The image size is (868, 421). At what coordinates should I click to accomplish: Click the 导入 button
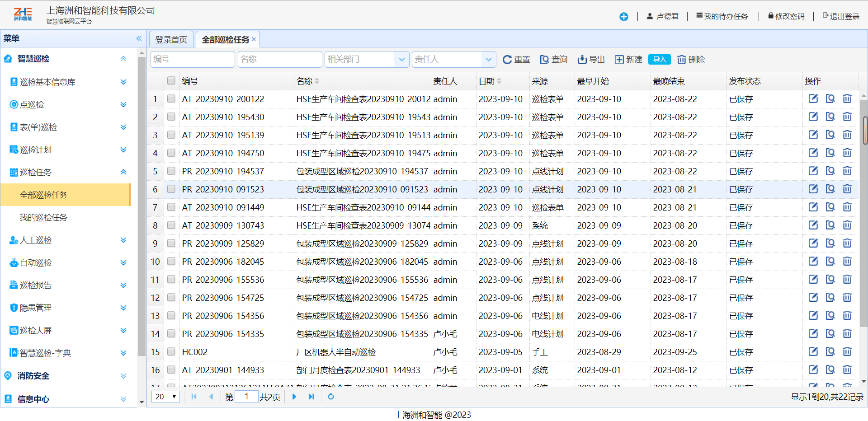(x=659, y=60)
